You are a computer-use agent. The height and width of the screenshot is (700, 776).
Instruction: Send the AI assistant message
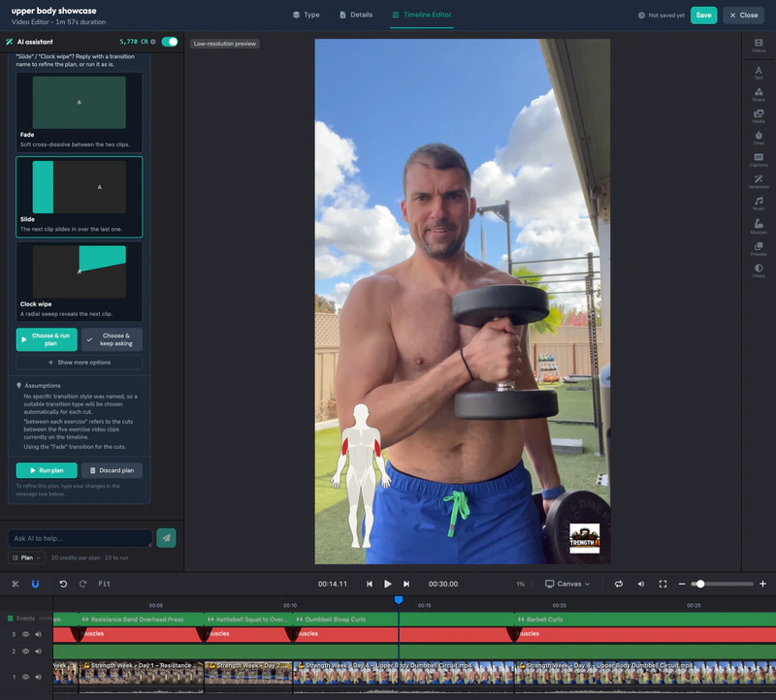click(166, 538)
